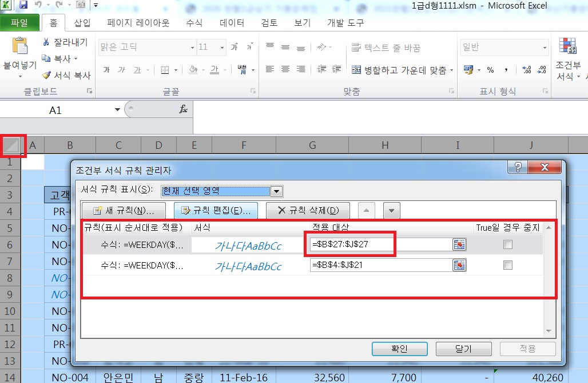Click the range selector icon for $B$27:$J$27
This screenshot has height=383, width=588.
pos(459,245)
